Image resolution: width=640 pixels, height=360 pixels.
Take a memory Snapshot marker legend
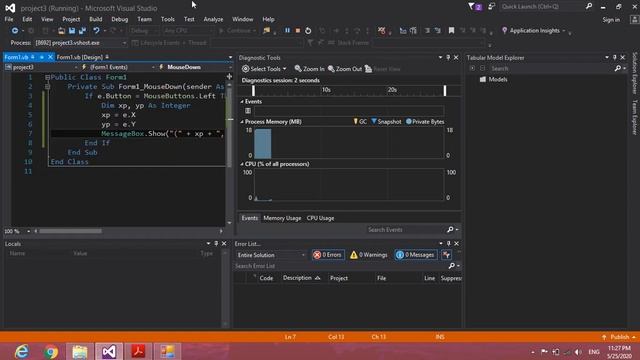(x=386, y=122)
